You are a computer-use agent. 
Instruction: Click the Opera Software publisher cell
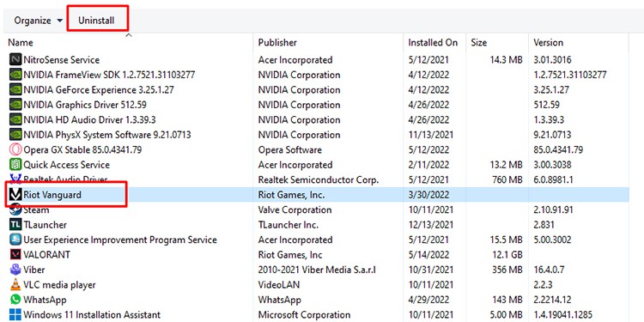tap(290, 150)
